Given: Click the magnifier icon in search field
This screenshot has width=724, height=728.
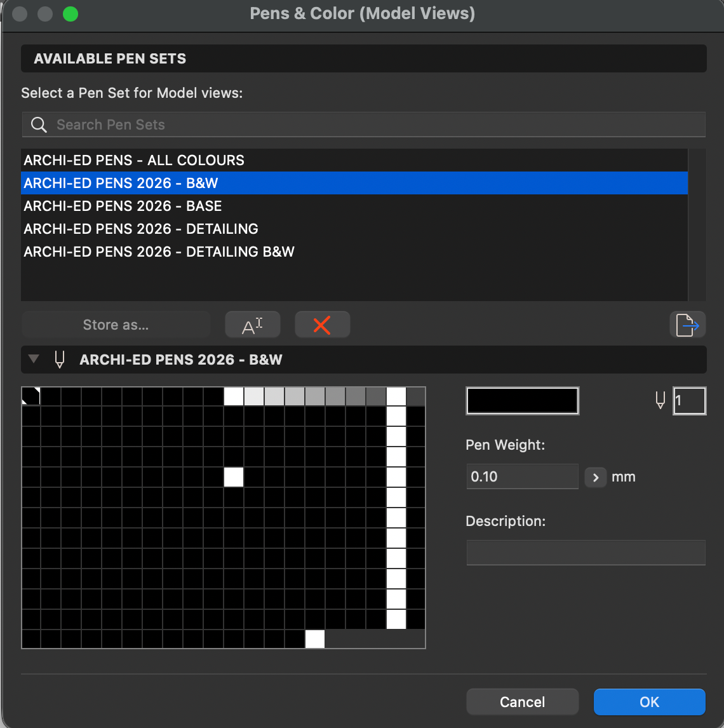Looking at the screenshot, I should (39, 125).
